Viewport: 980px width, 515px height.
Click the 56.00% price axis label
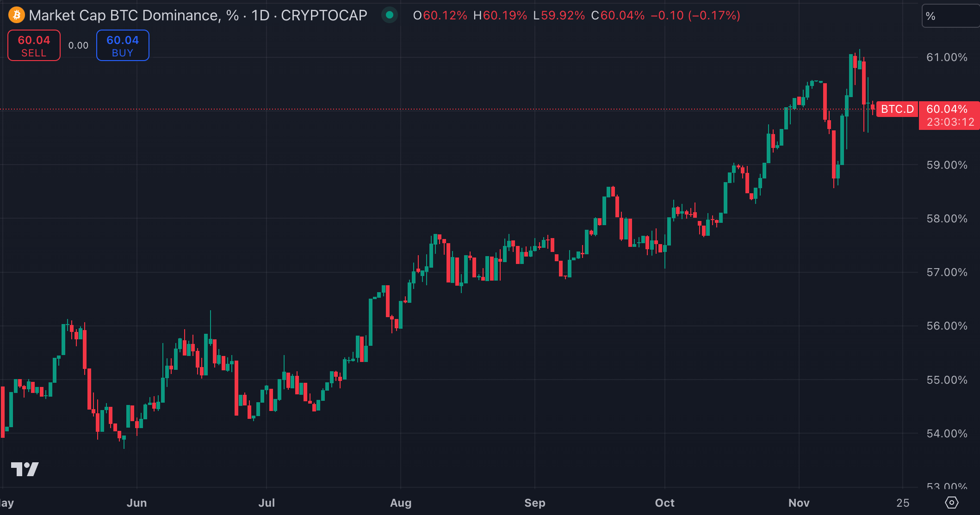947,326
